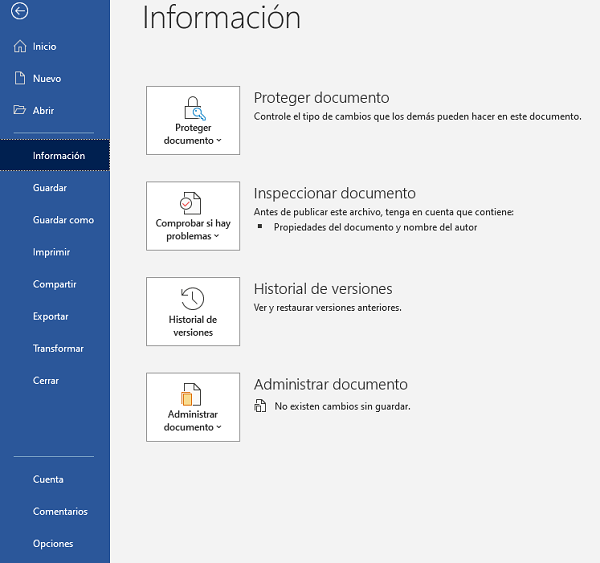Click the padlock Proteger documento icon
This screenshot has width=600, height=563.
coord(193,107)
